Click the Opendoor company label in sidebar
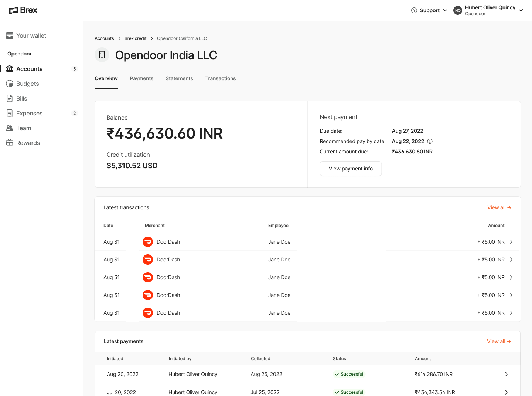This screenshot has width=532, height=396. [x=20, y=54]
